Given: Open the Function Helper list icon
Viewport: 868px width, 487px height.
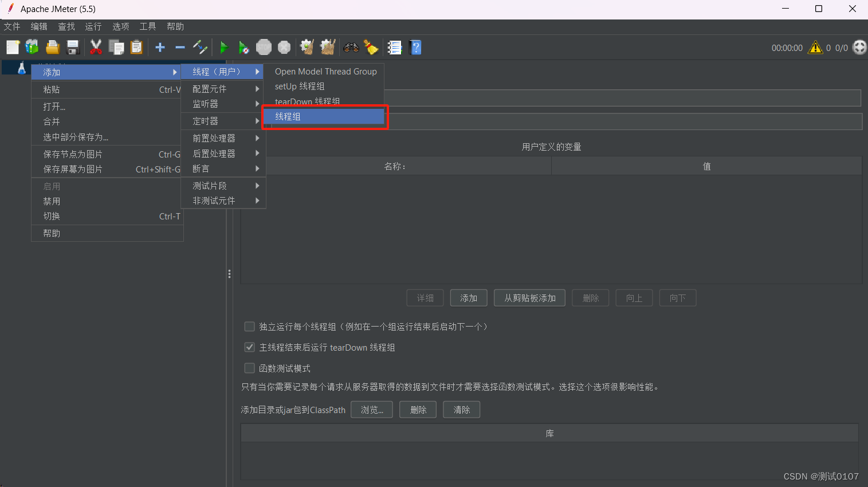Looking at the screenshot, I should [395, 48].
